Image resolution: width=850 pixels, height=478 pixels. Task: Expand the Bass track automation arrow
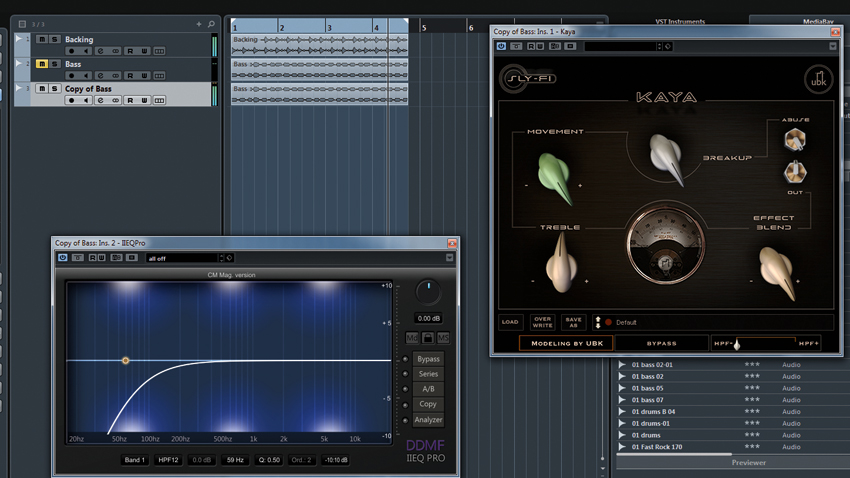[x=19, y=63]
